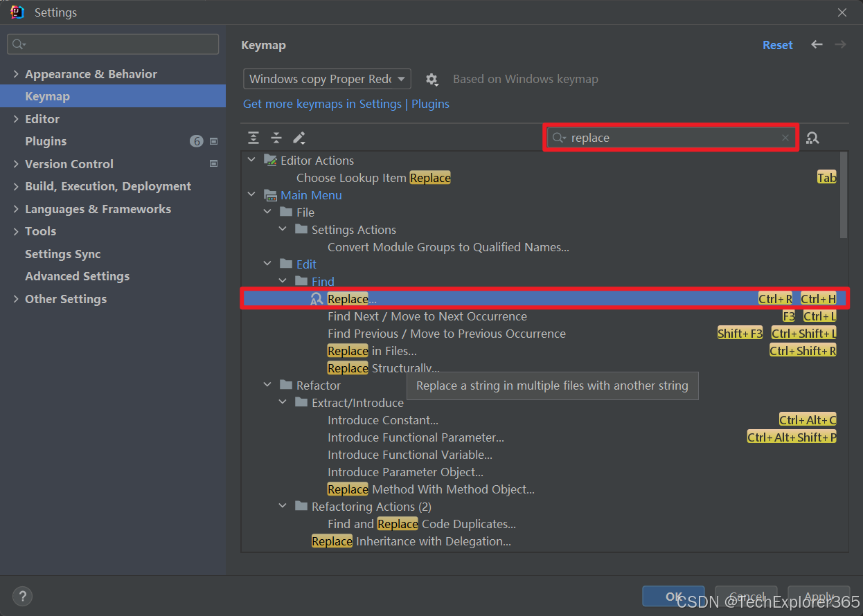The height and width of the screenshot is (616, 863).
Task: Click the Apply button
Action: (820, 596)
